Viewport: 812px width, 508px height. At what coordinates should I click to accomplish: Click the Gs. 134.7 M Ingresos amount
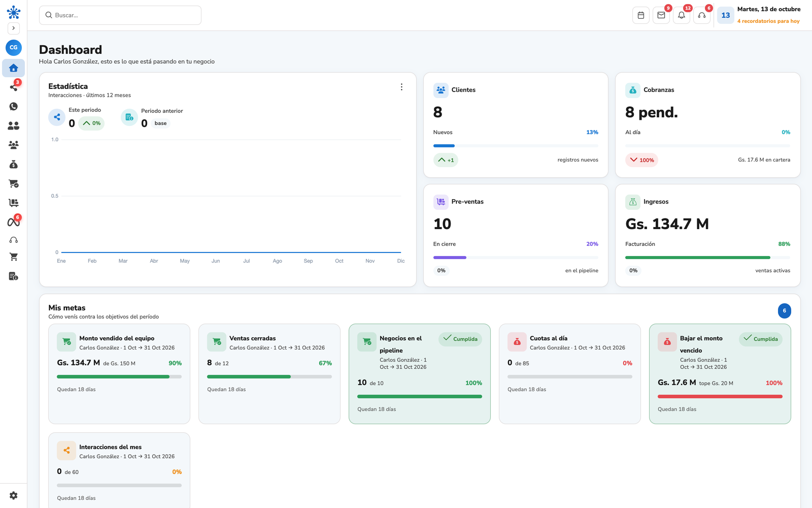[x=667, y=224]
